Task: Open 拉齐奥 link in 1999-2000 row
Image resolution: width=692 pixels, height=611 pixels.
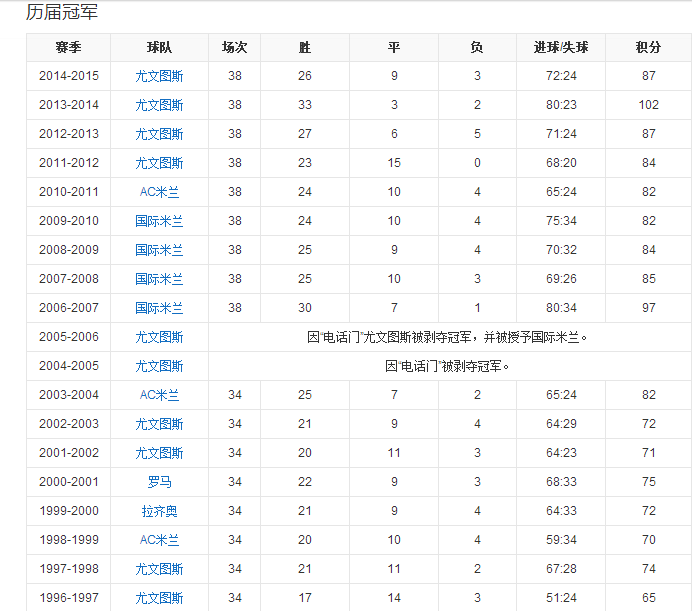Action: pos(159,511)
